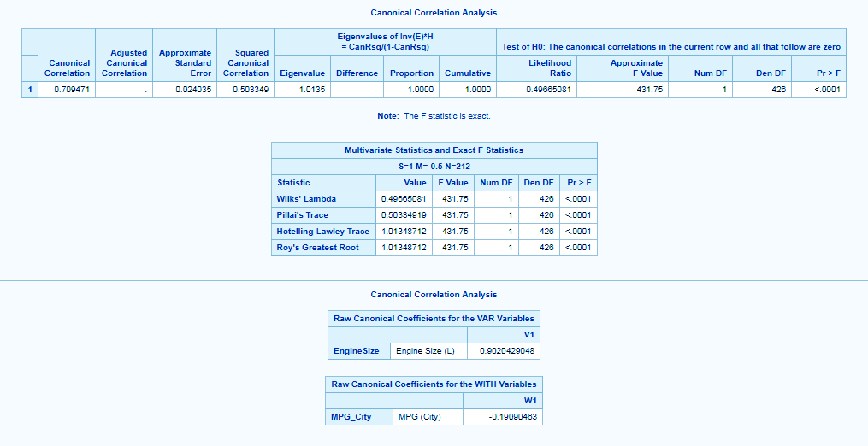Click the W1 column header
Screen dimensions: 868x446
[530, 400]
